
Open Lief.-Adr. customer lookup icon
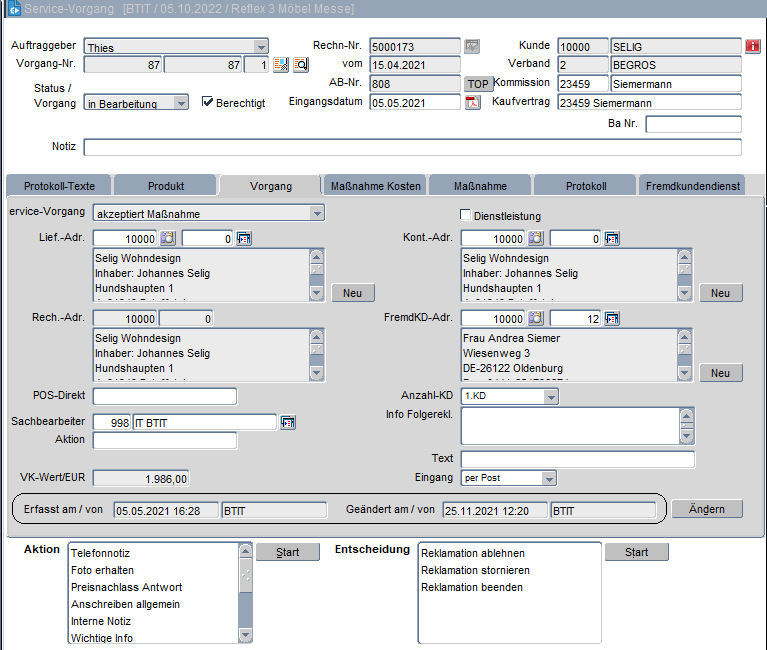click(168, 238)
